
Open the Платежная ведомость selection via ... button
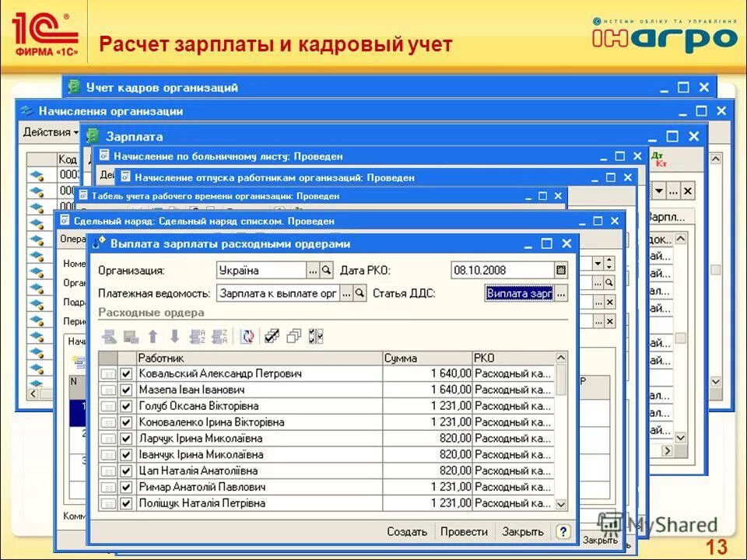(348, 293)
